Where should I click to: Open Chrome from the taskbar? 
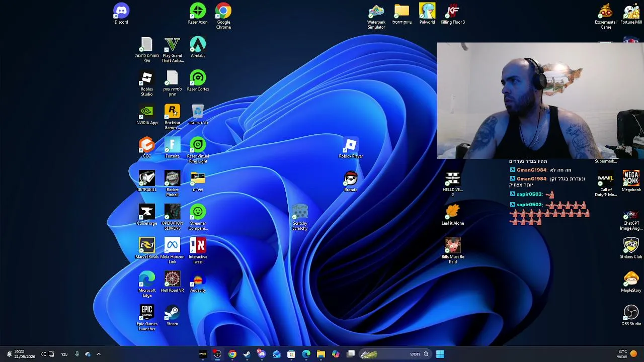232,354
